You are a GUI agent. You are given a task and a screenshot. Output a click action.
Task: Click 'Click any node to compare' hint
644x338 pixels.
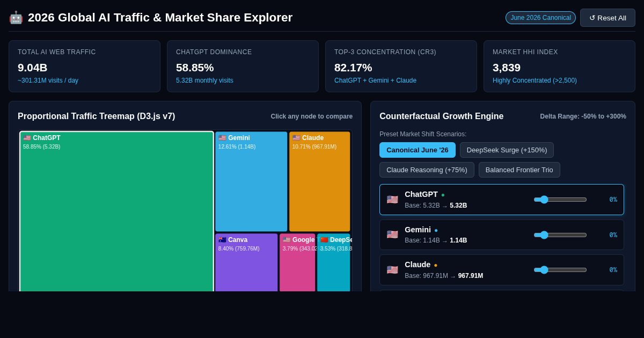point(312,116)
